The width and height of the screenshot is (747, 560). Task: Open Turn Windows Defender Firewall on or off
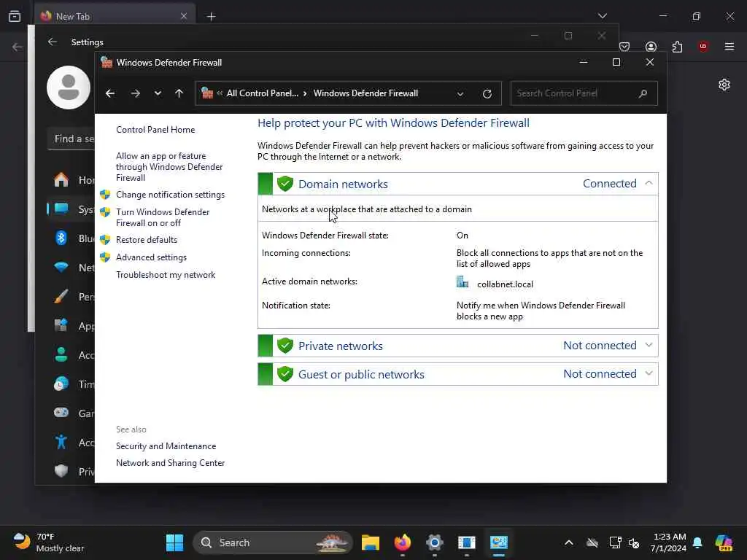click(x=163, y=217)
